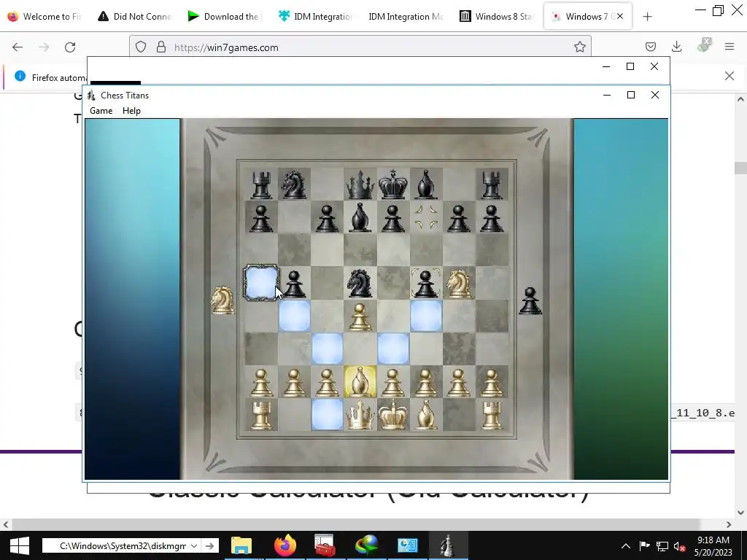Show hidden system tray icons

pyautogui.click(x=625, y=546)
